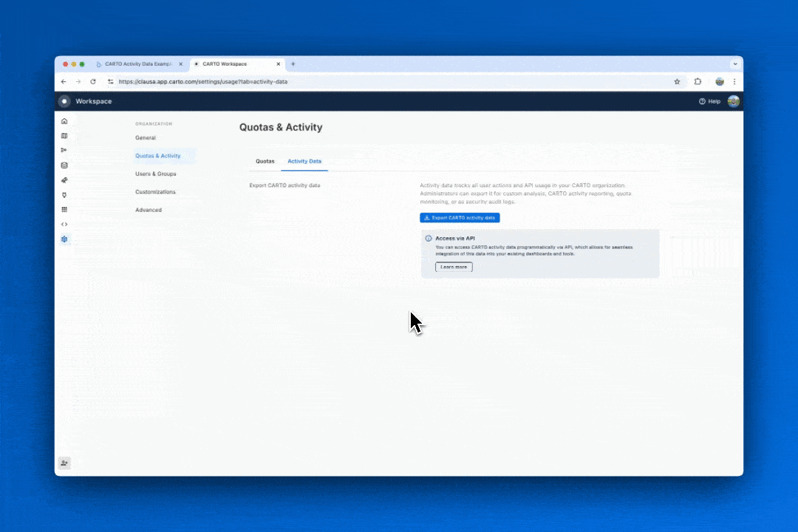This screenshot has height=532, width=798.
Task: Click the Connections plug icon in sidebar
Action: pos(64,195)
